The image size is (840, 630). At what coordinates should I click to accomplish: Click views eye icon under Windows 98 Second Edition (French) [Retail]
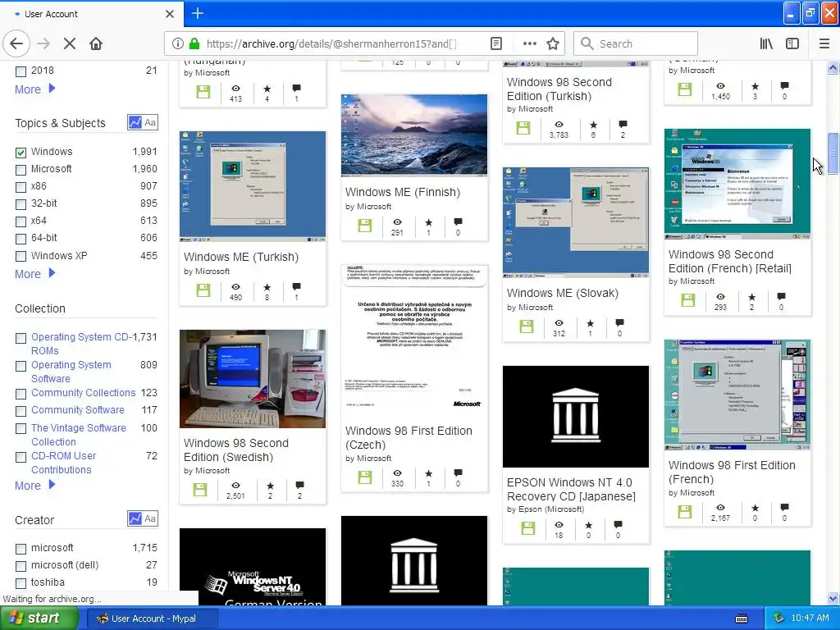(721, 296)
